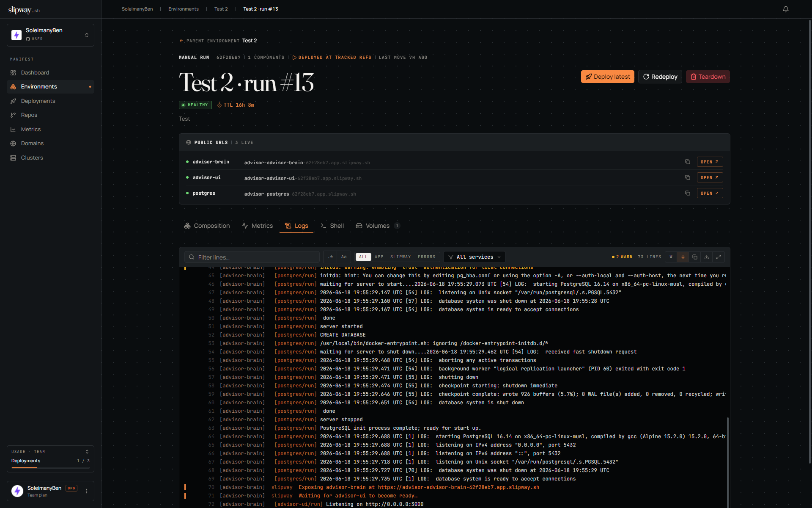Click the search icon in filter box
The image size is (812, 508).
click(192, 257)
